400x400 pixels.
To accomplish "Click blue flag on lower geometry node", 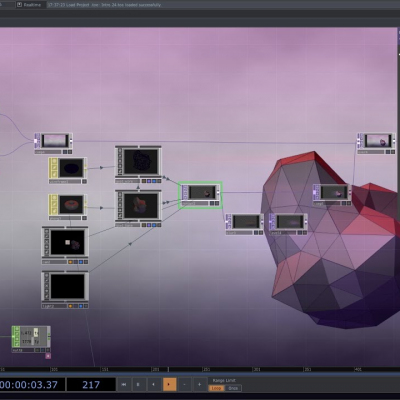I will pyautogui.click(x=154, y=225).
